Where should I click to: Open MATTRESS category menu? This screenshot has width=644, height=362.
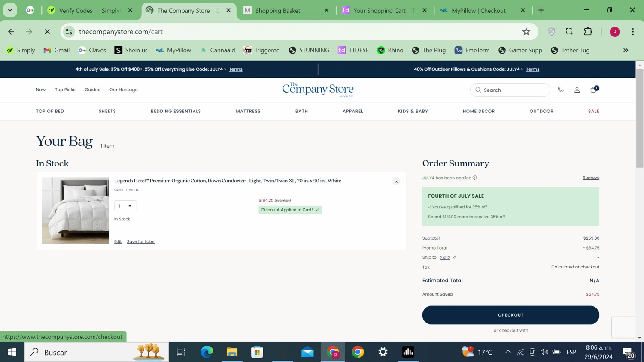coord(248,111)
